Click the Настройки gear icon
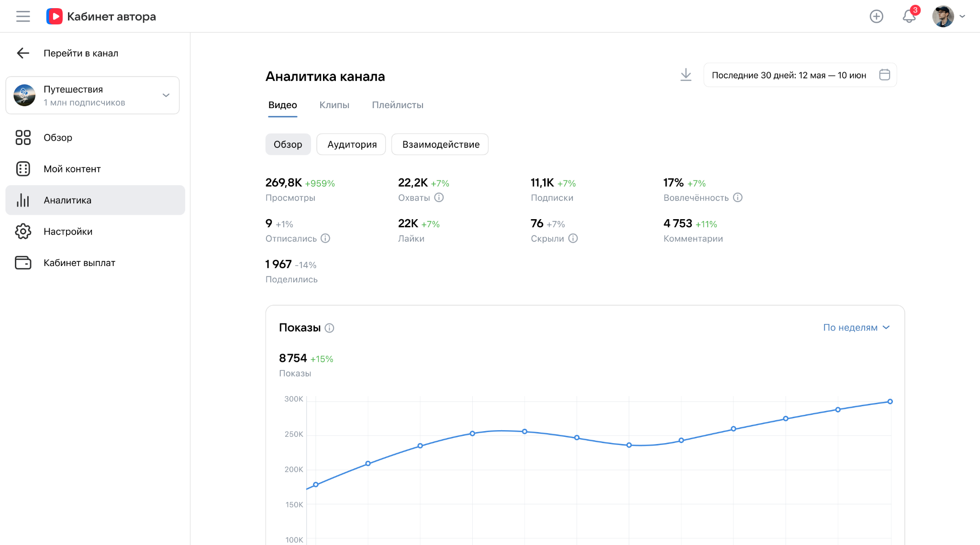 (x=23, y=232)
